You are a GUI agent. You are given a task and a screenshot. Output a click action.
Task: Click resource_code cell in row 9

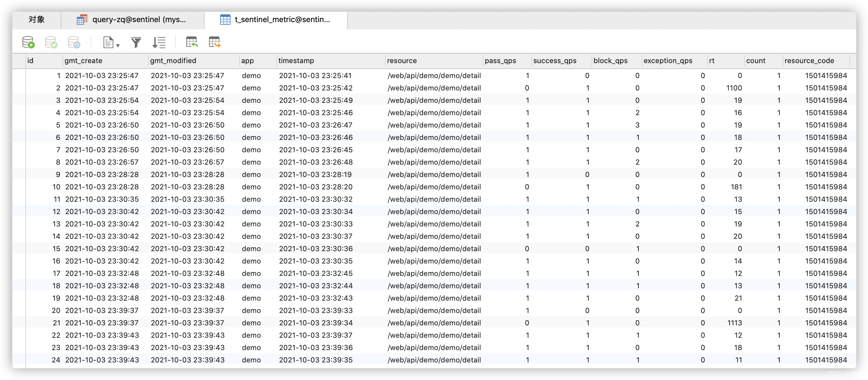point(826,174)
